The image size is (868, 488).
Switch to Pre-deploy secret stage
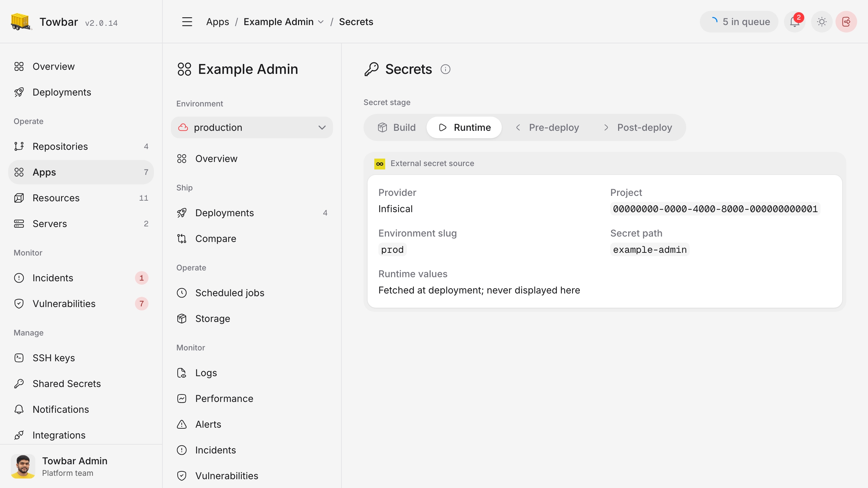point(547,127)
